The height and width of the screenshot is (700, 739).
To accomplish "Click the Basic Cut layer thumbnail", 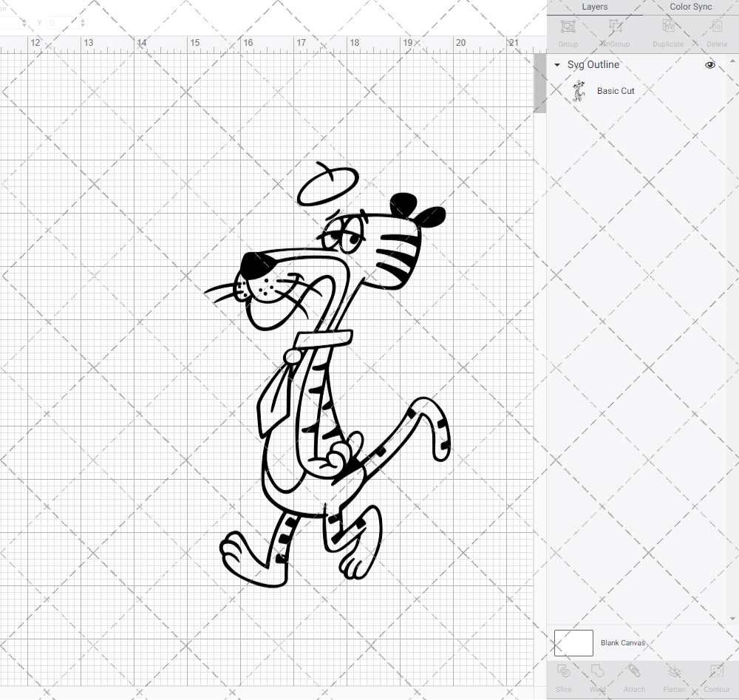I will pos(579,91).
